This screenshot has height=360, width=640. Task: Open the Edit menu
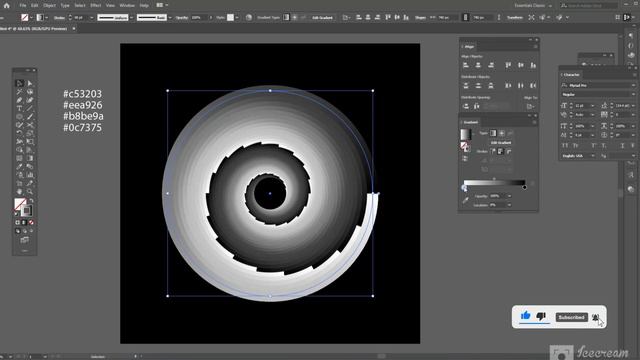pyautogui.click(x=35, y=5)
